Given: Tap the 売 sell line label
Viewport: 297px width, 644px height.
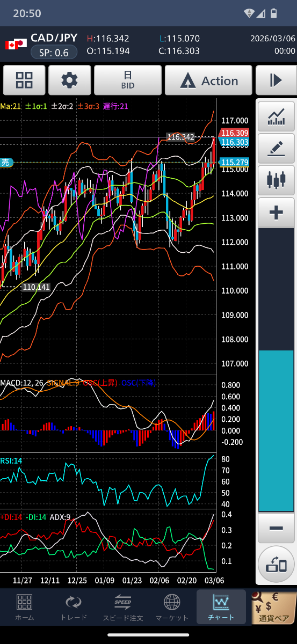Looking at the screenshot, I should [5, 163].
